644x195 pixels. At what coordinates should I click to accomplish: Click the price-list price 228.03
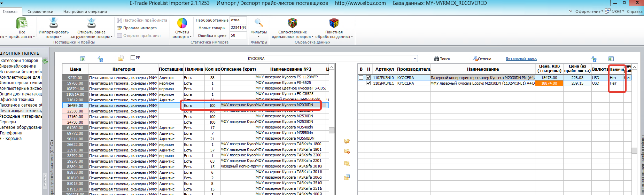[577, 78]
